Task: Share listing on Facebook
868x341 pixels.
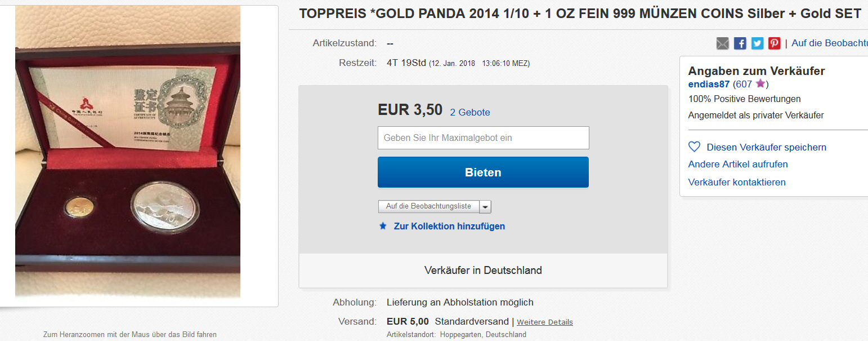Action: (x=740, y=43)
